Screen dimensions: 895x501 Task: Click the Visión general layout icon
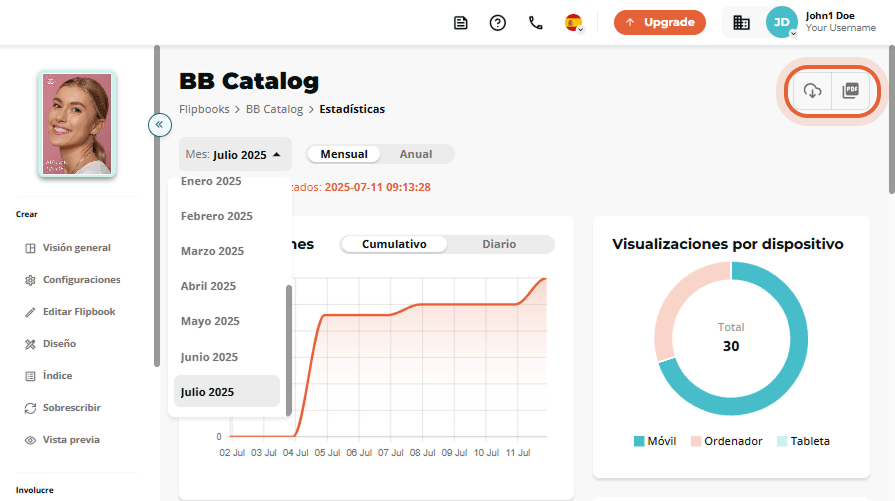30,248
